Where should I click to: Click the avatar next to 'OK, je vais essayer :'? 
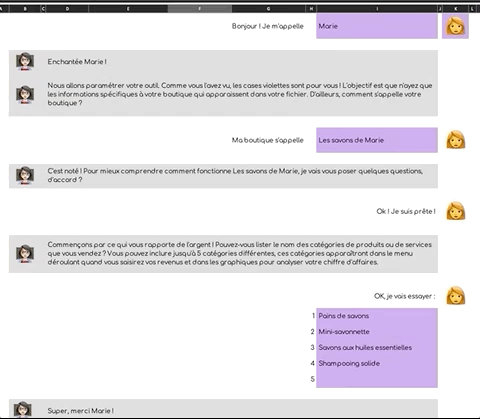456,295
